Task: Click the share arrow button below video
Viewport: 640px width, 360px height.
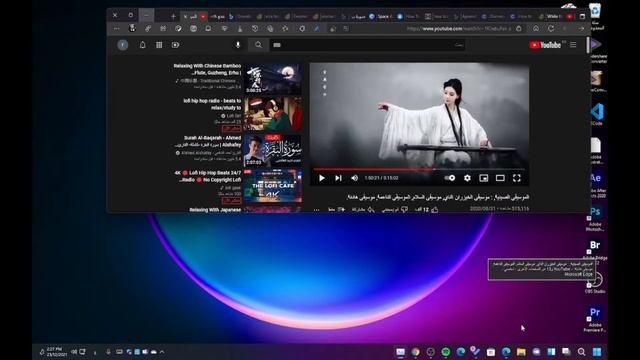Action: pyautogui.click(x=371, y=209)
